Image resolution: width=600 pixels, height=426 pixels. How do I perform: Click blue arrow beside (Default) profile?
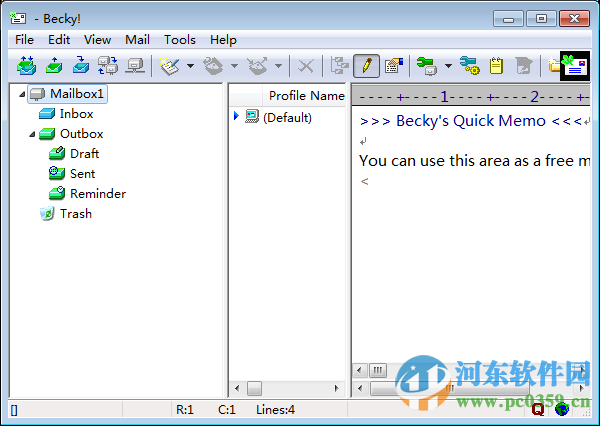pyautogui.click(x=236, y=115)
